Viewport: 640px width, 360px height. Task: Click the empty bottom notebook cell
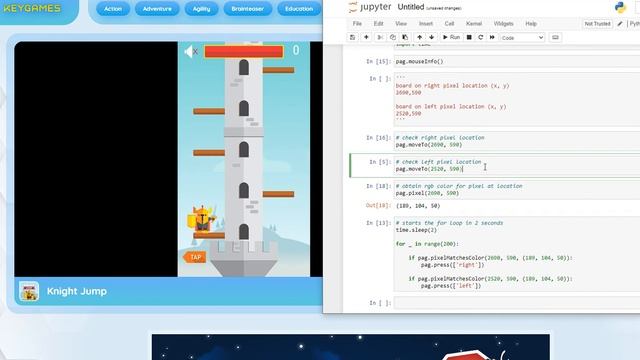point(517,303)
